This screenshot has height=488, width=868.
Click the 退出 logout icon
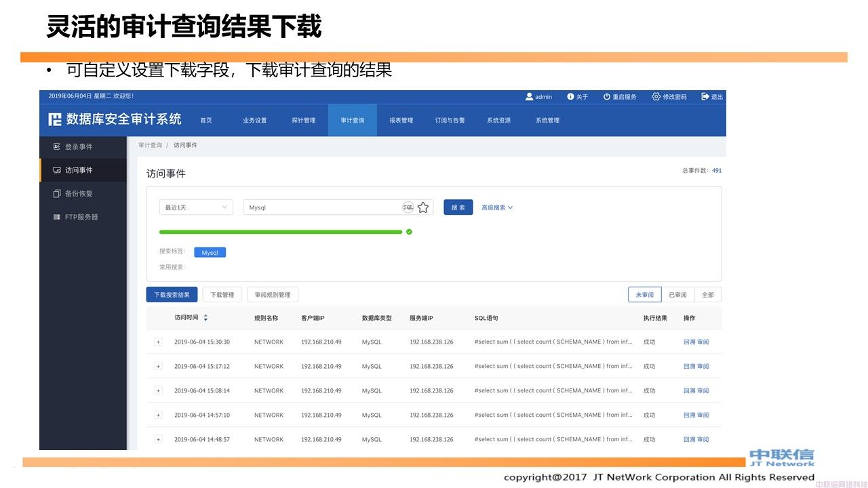[705, 97]
